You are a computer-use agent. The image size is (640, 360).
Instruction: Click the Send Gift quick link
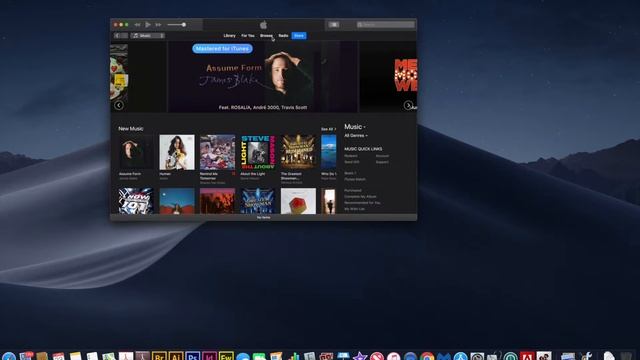351,162
